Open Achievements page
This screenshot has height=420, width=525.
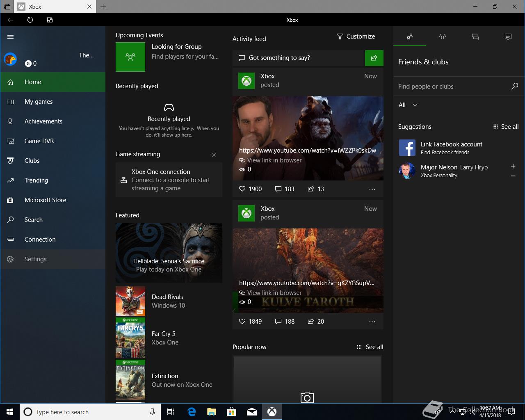[53, 121]
